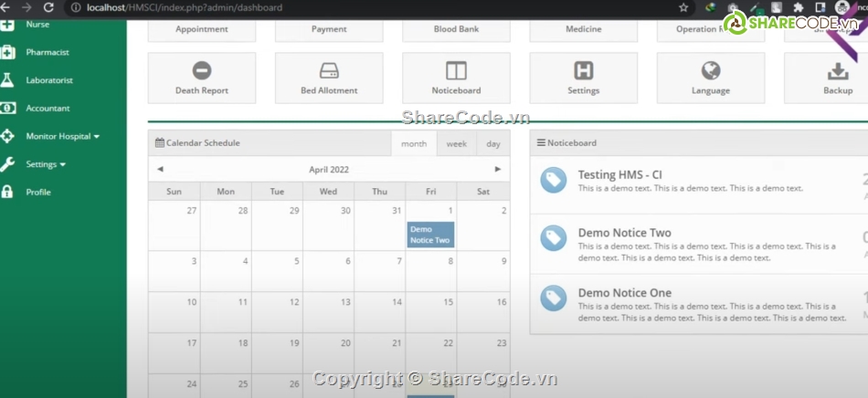This screenshot has height=398, width=868.
Task: Go back with the browser back arrow
Action: pyautogui.click(x=5, y=7)
